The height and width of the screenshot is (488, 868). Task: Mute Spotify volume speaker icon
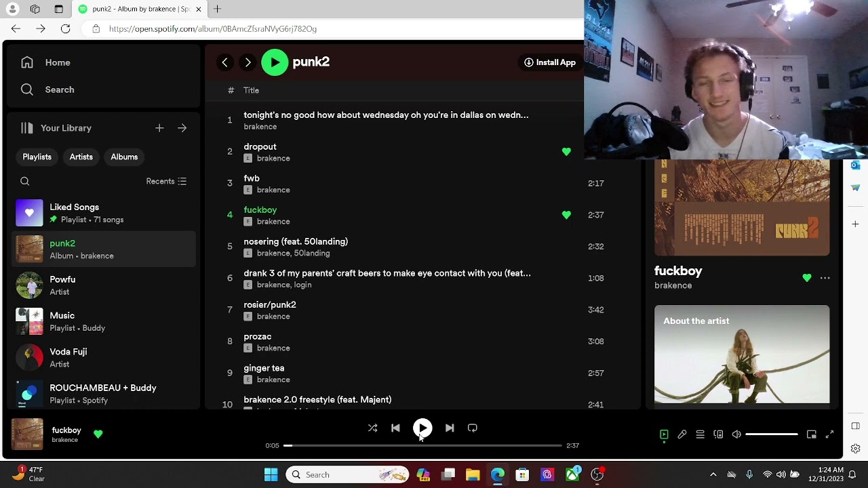tap(736, 434)
